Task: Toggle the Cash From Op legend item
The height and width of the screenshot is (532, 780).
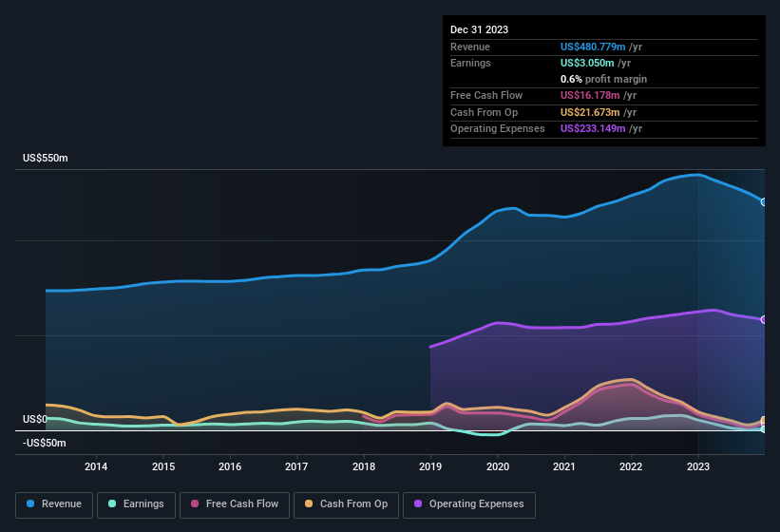Action: tap(344, 504)
